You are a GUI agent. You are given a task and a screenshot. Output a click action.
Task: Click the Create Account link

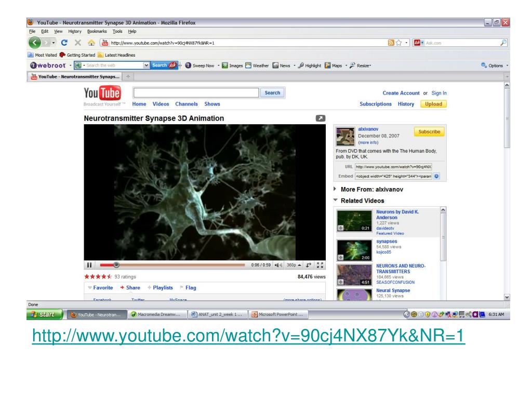(x=401, y=93)
